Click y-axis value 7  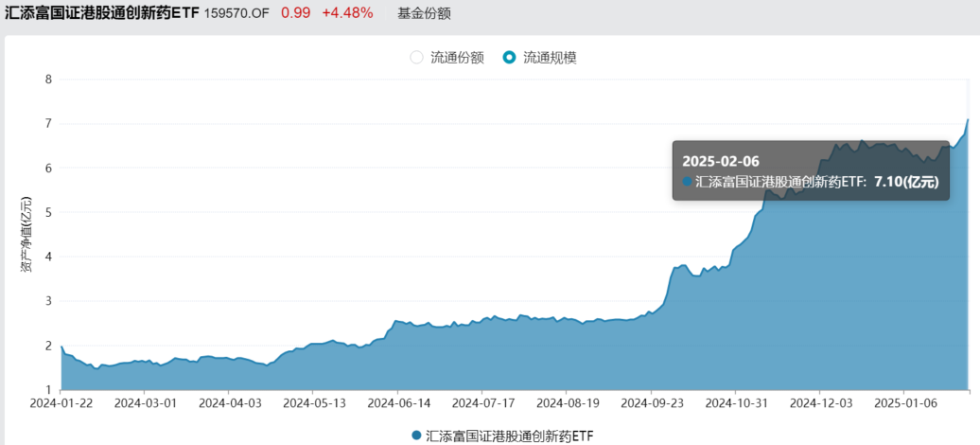[x=48, y=124]
